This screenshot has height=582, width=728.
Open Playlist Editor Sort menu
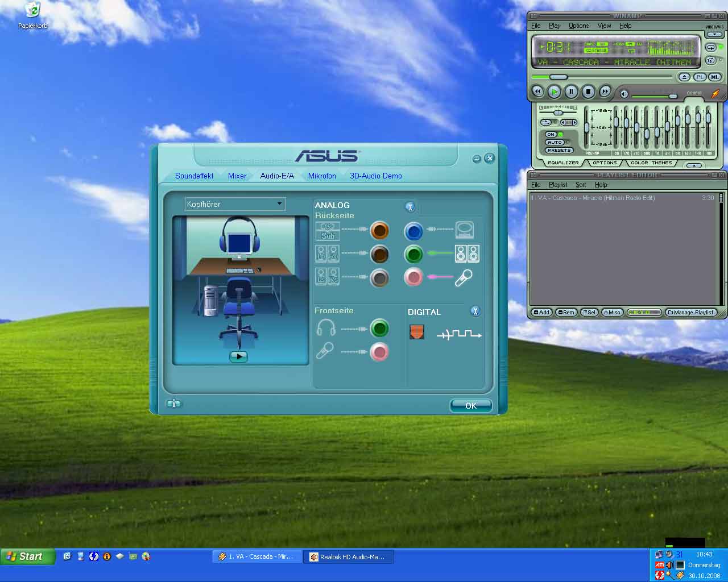[581, 185]
